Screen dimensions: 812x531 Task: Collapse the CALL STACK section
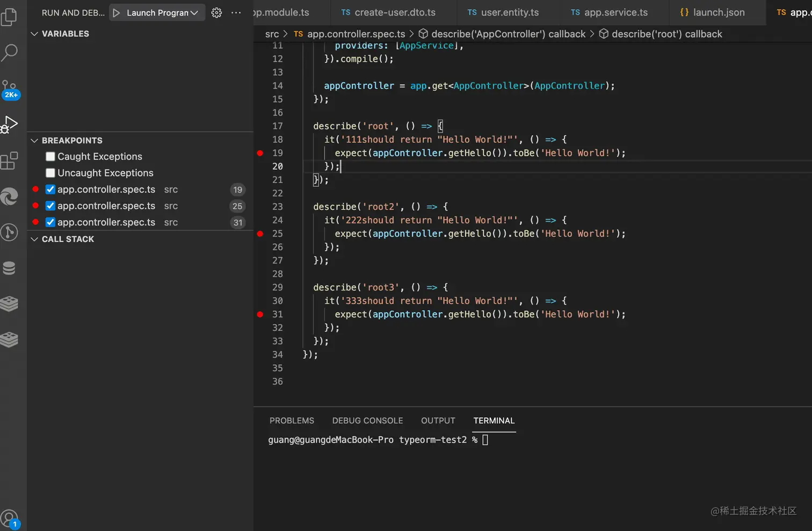coord(34,239)
